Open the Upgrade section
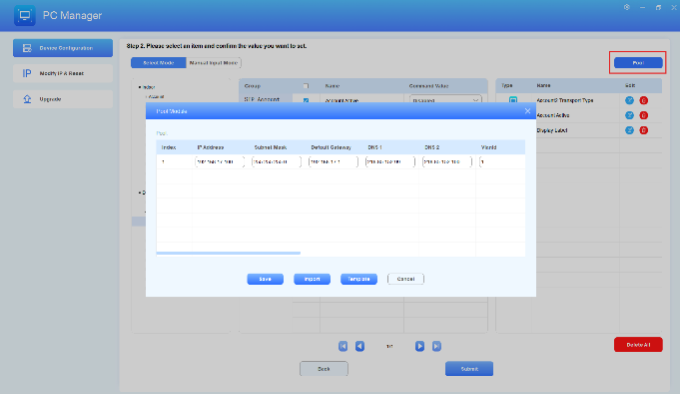 (x=63, y=99)
